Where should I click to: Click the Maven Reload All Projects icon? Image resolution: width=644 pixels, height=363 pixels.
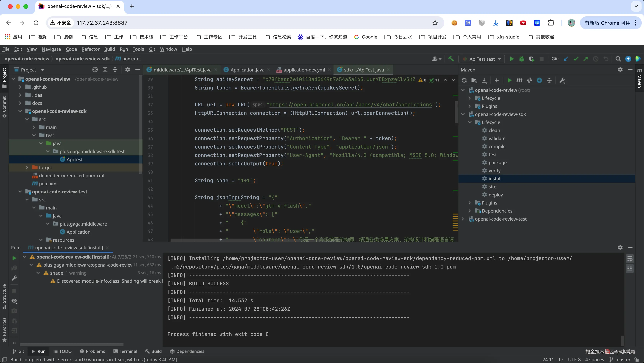[x=464, y=80]
